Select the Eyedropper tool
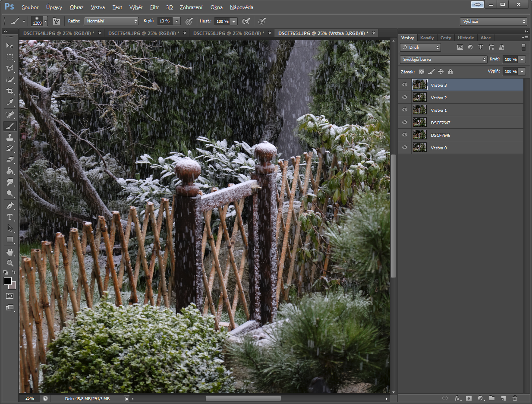Screen dimensions: 532x404 pyautogui.click(x=9, y=102)
